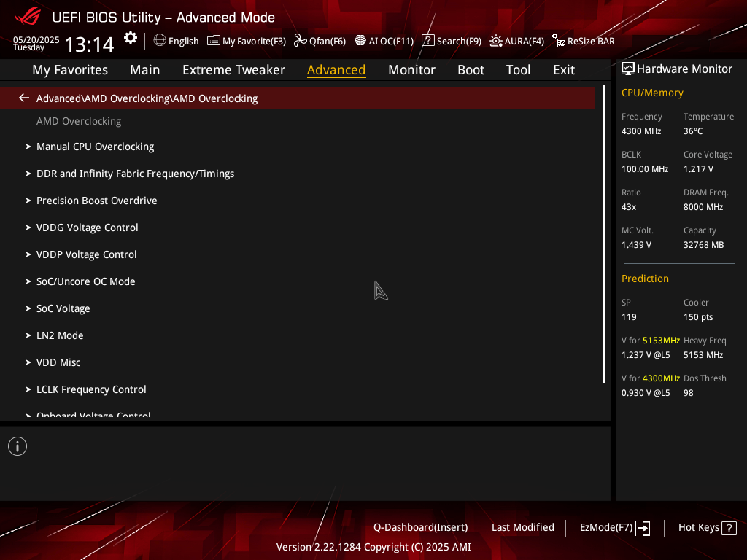Open the Boot tab
Viewport: 747px width, 560px height.
(x=471, y=69)
